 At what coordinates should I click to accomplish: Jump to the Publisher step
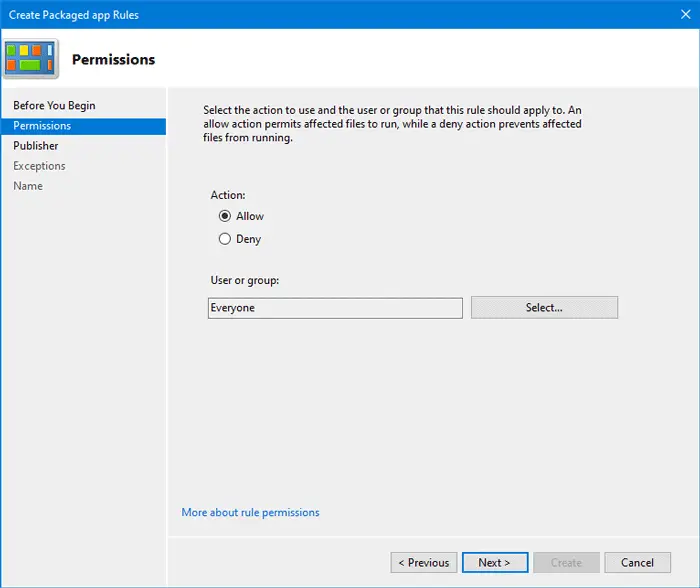click(x=36, y=146)
